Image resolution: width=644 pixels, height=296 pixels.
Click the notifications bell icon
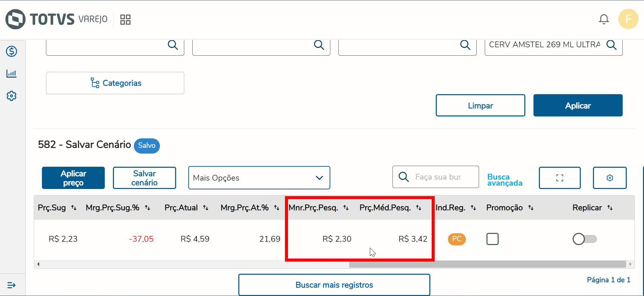604,19
